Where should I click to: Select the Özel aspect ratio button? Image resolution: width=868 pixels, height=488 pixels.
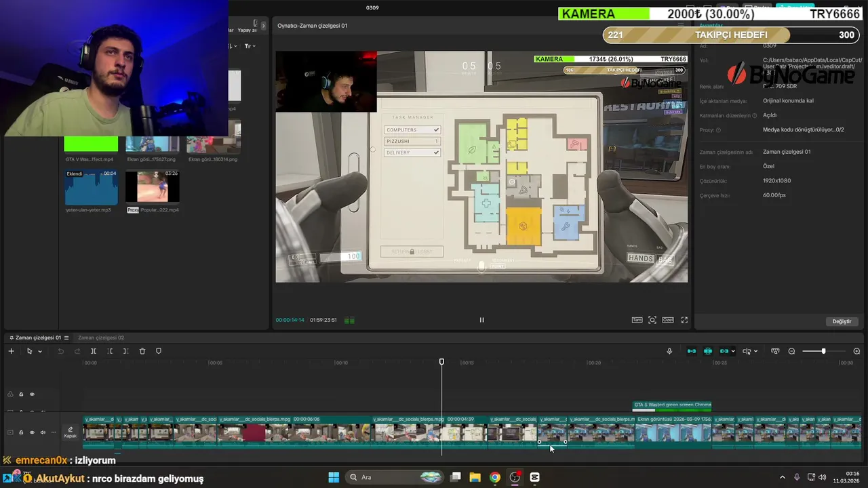coord(668,320)
